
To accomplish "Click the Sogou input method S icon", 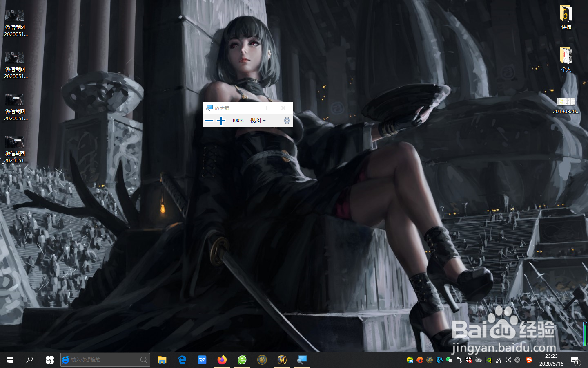I will point(529,360).
